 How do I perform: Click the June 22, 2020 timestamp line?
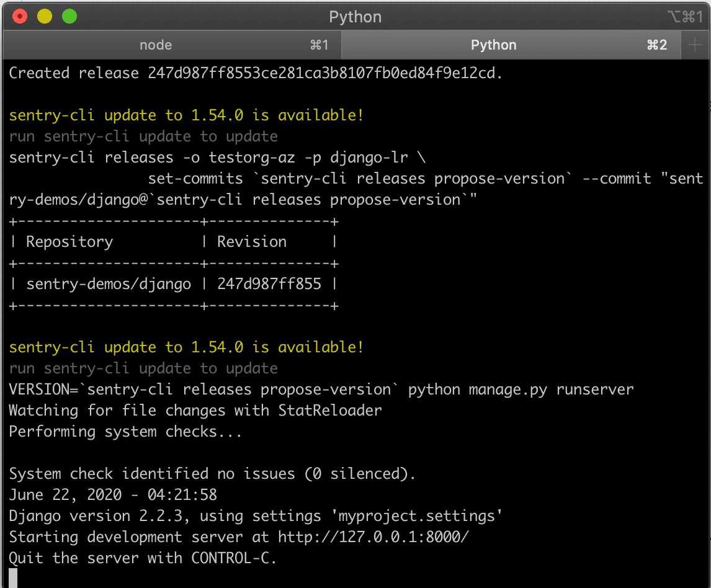pyautogui.click(x=113, y=494)
